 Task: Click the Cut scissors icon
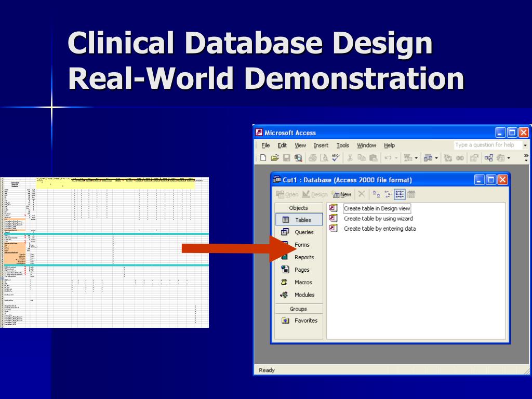point(350,158)
